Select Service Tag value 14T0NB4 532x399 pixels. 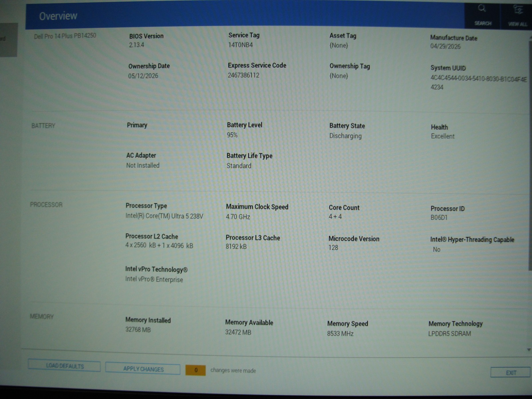click(x=240, y=45)
